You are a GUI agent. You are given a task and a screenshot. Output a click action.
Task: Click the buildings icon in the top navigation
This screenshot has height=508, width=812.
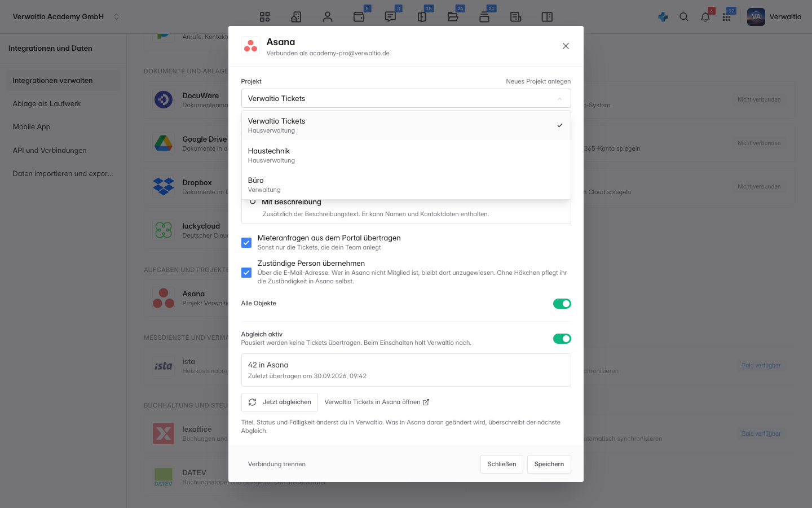(296, 17)
